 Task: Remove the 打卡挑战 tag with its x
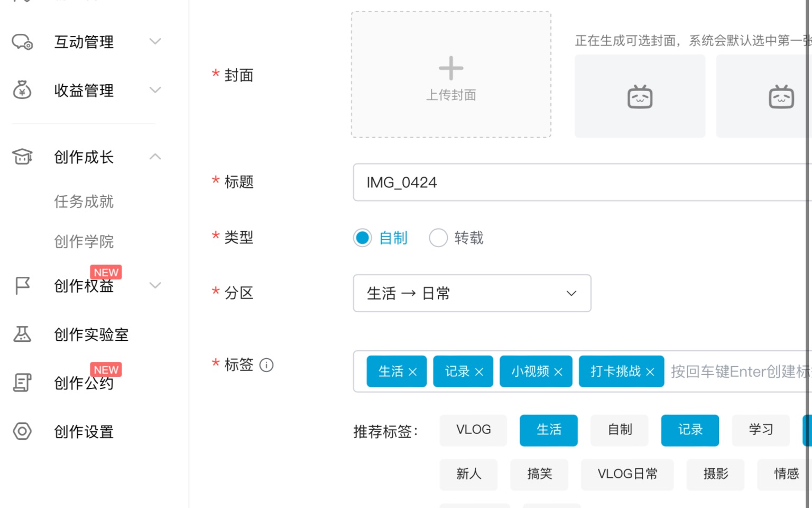650,372
